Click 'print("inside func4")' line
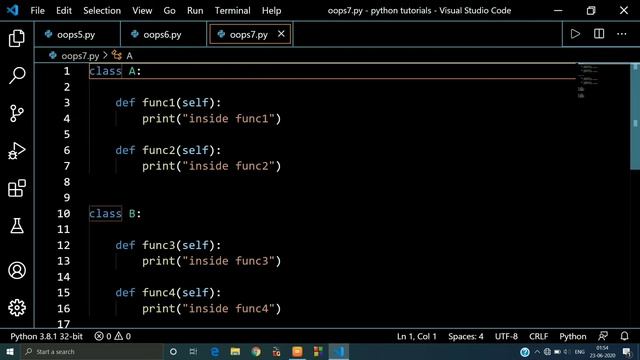This screenshot has height=360, width=640. pyautogui.click(x=211, y=309)
